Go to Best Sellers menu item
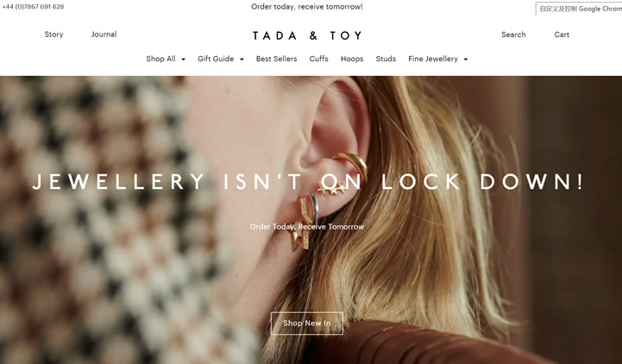The height and width of the screenshot is (364, 622). (x=276, y=59)
